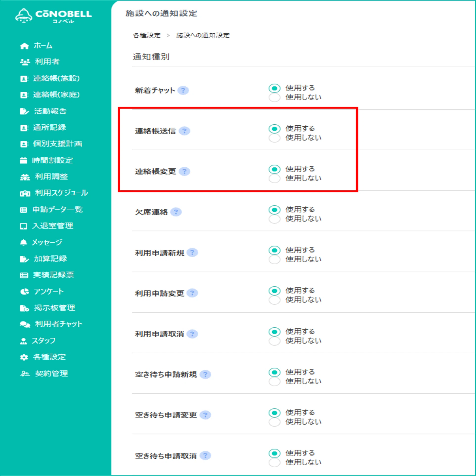Select 使用する for 新着チャット
This screenshot has width=476, height=476.
pyautogui.click(x=274, y=88)
